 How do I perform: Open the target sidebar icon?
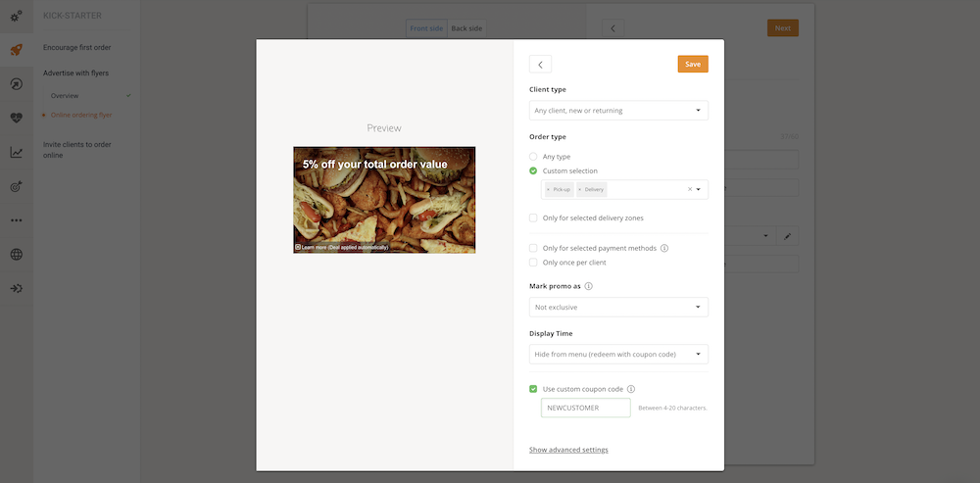pos(17,186)
